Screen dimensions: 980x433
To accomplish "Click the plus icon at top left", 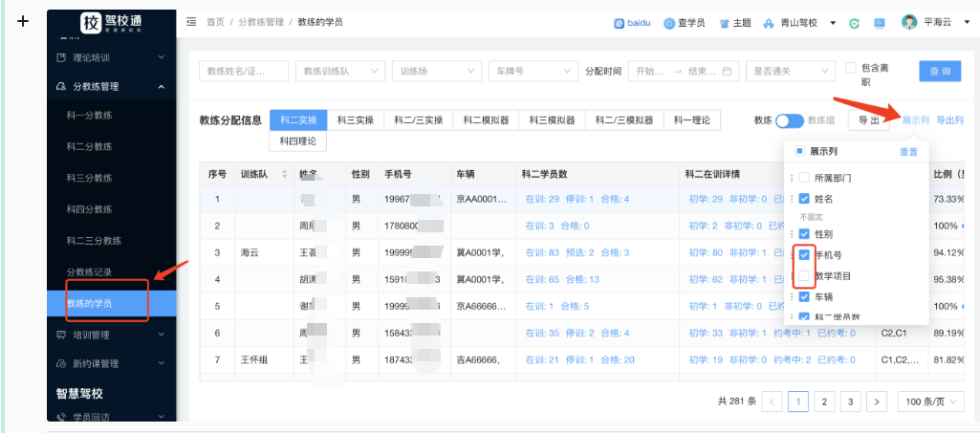I will [23, 21].
